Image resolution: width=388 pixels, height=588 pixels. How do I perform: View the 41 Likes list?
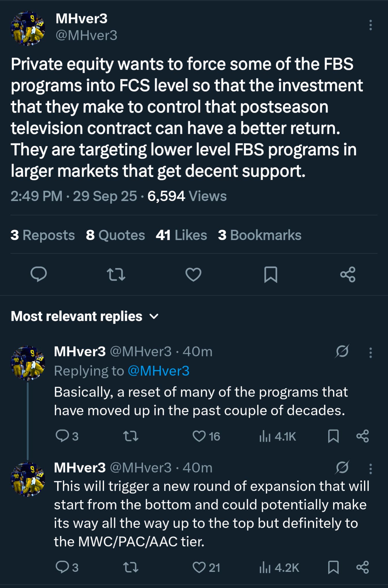tap(181, 235)
